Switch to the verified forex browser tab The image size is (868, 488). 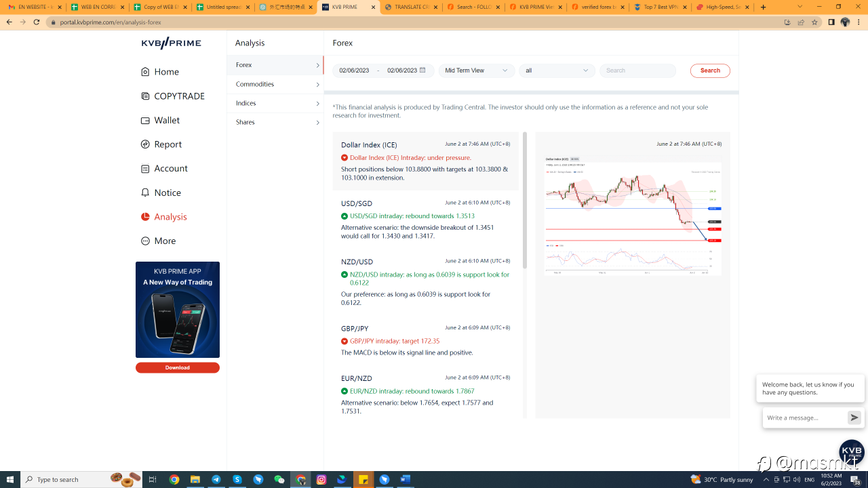coord(597,7)
